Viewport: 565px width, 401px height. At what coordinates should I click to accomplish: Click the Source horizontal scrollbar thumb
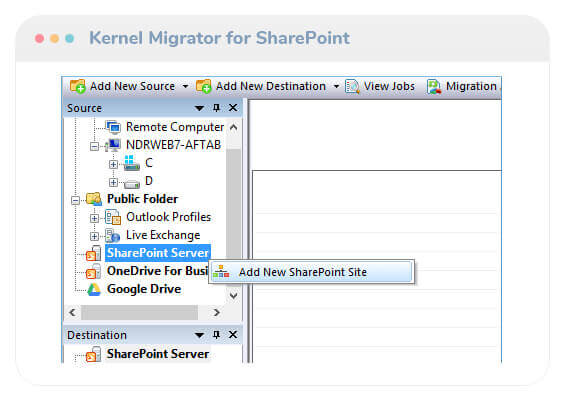coord(139,312)
